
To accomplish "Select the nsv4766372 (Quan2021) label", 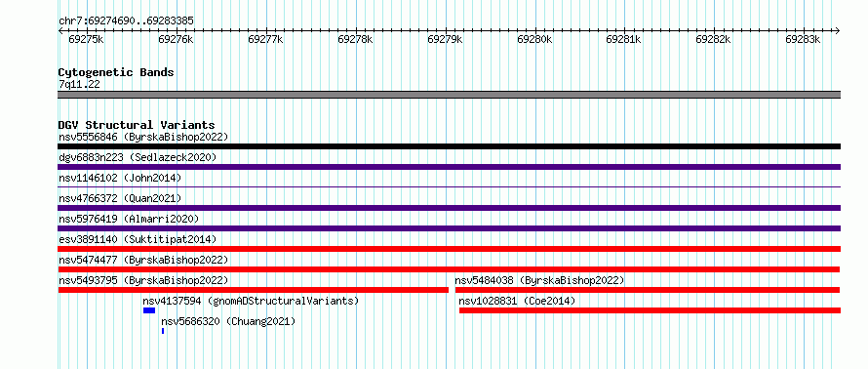I will (120, 198).
